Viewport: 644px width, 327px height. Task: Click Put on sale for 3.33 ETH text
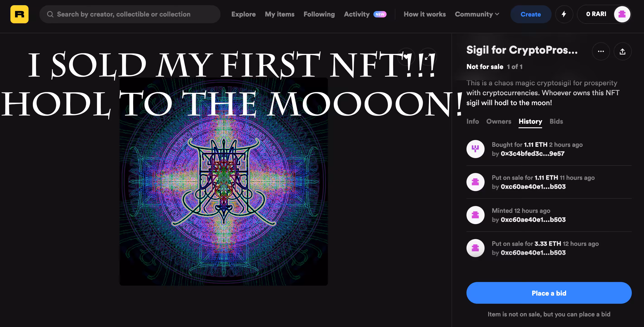(x=545, y=243)
